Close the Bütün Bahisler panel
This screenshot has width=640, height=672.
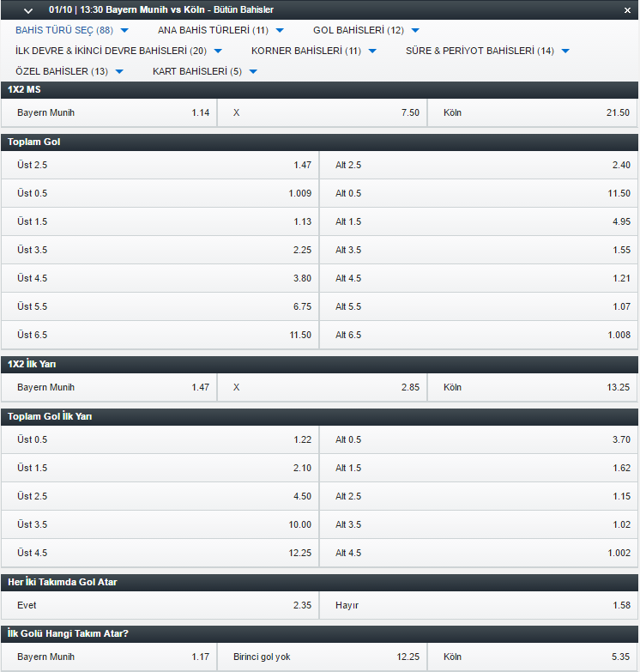tap(627, 10)
